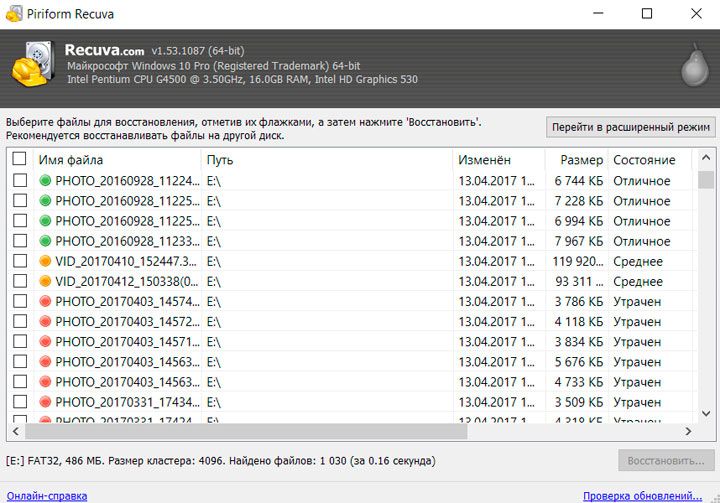Click the size cell 5 676 КБ
720x503 pixels.
click(x=579, y=362)
